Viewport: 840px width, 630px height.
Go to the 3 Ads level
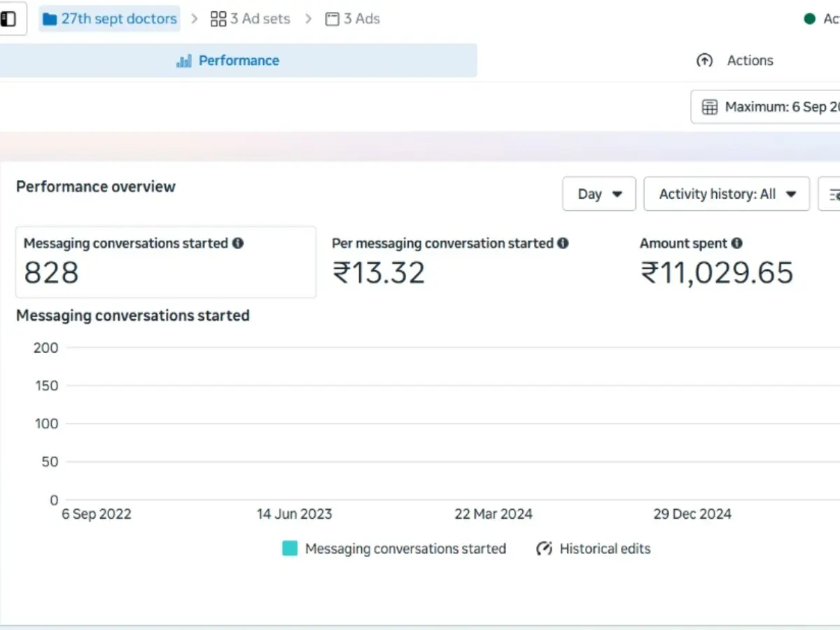tap(353, 19)
